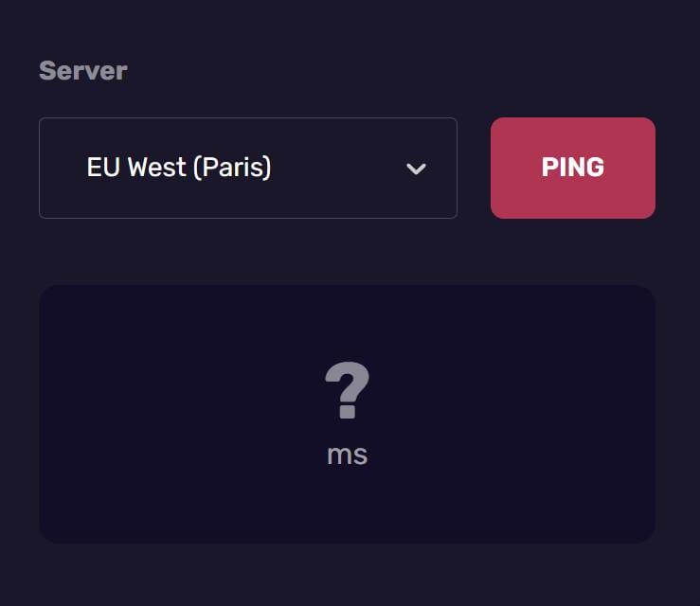The height and width of the screenshot is (606, 700).
Task: Change the server from EU West (Paris)
Action: coord(247,168)
